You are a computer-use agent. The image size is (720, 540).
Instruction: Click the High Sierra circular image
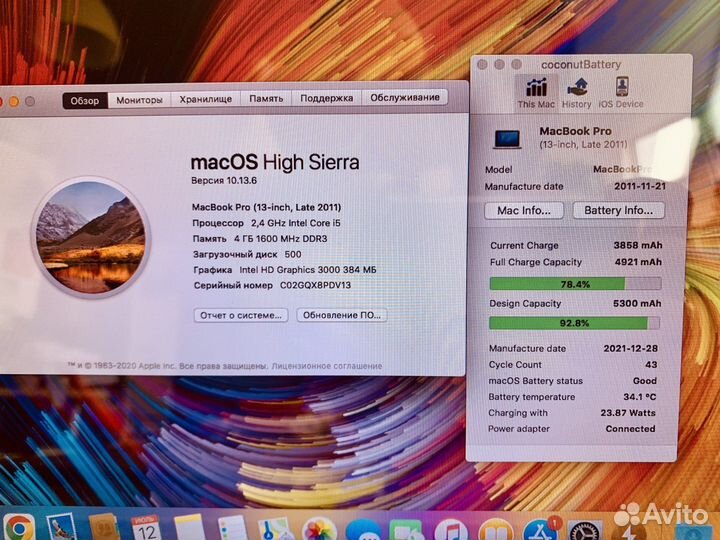tap(90, 238)
